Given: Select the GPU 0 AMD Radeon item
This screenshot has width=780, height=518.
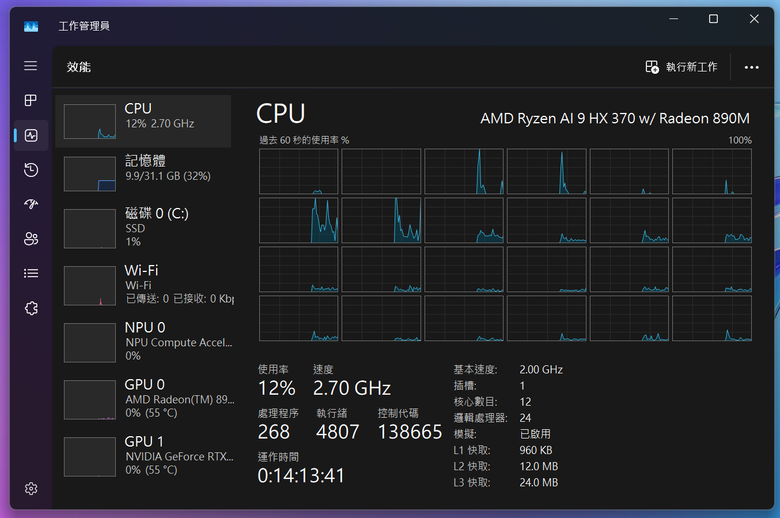Looking at the screenshot, I should tap(143, 400).
